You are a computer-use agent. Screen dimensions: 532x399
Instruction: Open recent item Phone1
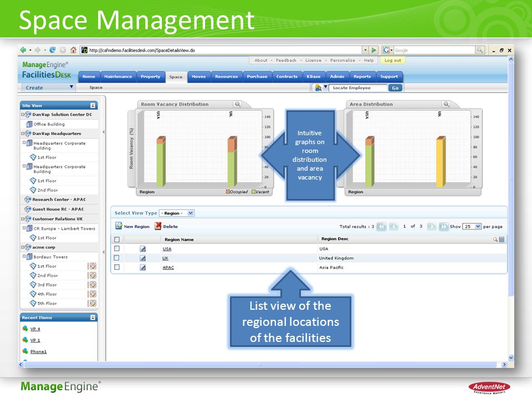pos(38,352)
